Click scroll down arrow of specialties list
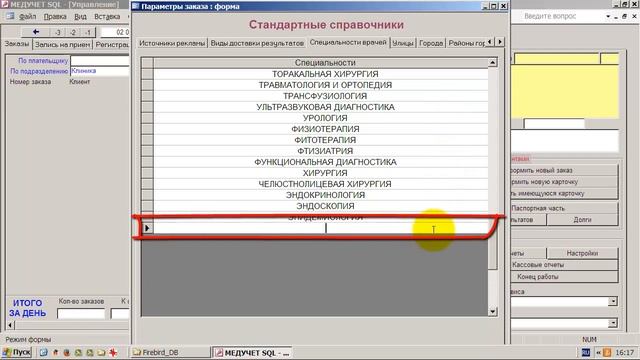The image size is (640, 360). click(x=493, y=311)
